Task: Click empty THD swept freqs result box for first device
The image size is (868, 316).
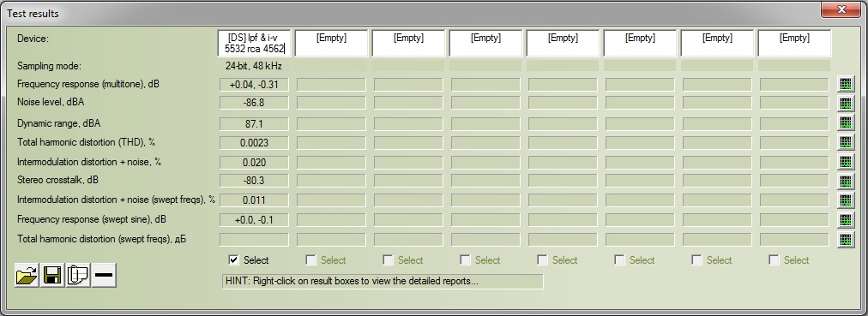Action: coord(254,240)
